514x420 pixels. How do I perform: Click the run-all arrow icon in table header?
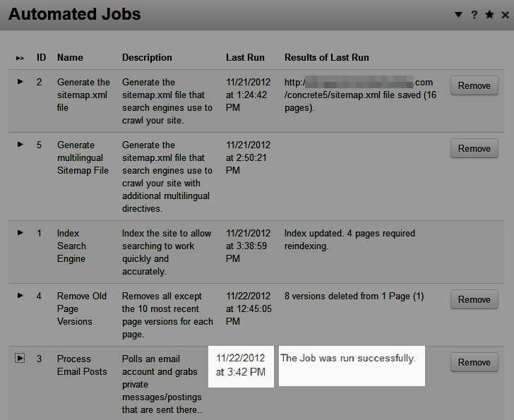coord(20,58)
